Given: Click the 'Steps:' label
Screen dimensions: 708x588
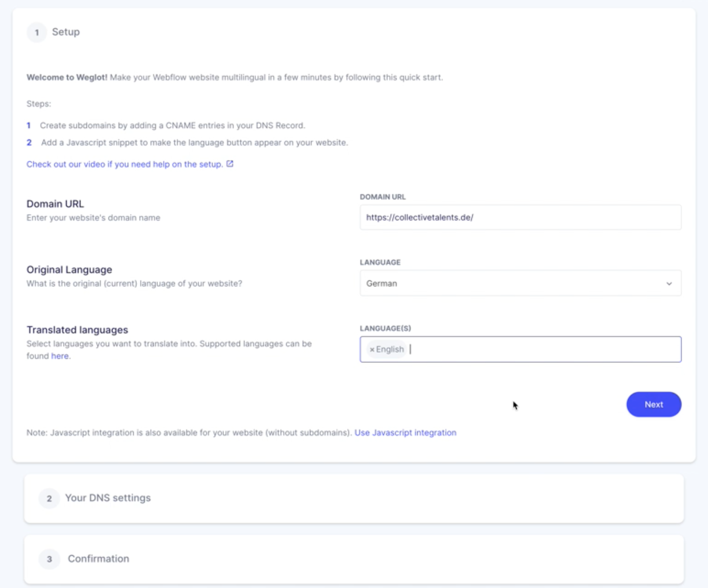Looking at the screenshot, I should tap(39, 104).
